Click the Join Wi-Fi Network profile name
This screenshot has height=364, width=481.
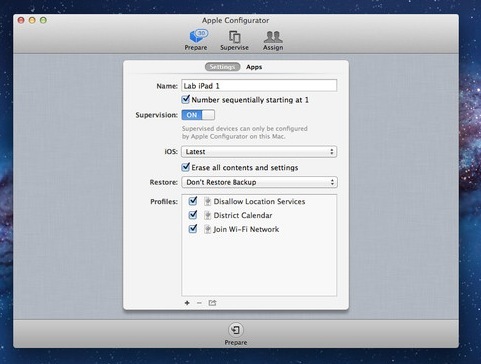point(246,229)
